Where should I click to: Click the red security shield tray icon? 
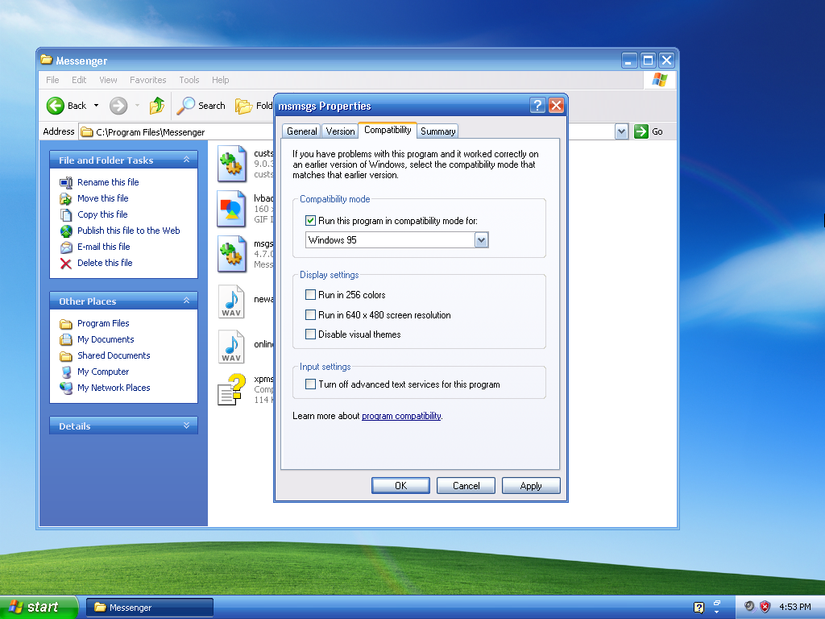765,606
